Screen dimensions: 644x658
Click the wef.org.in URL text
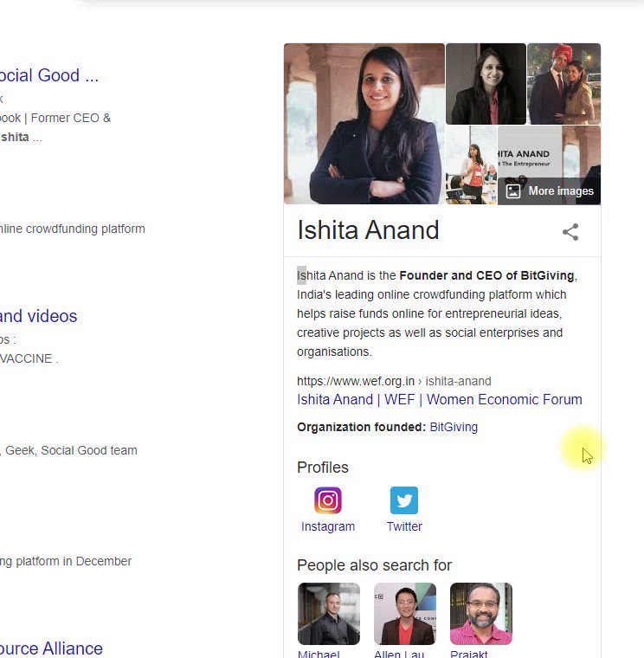pos(356,381)
